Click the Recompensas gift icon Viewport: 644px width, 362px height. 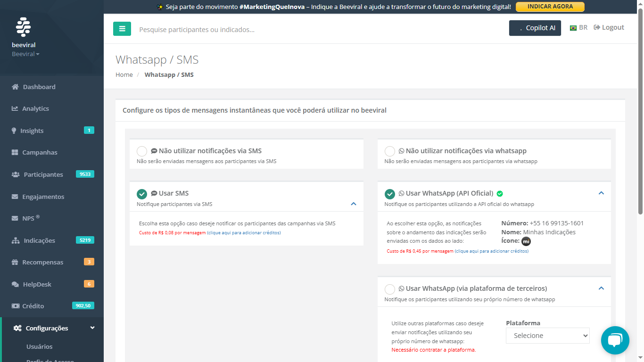click(15, 262)
